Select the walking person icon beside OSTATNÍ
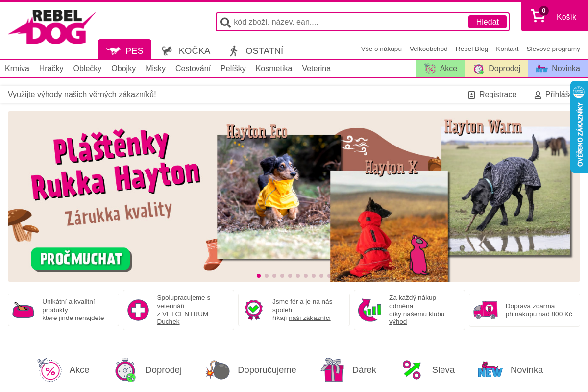 tap(234, 51)
